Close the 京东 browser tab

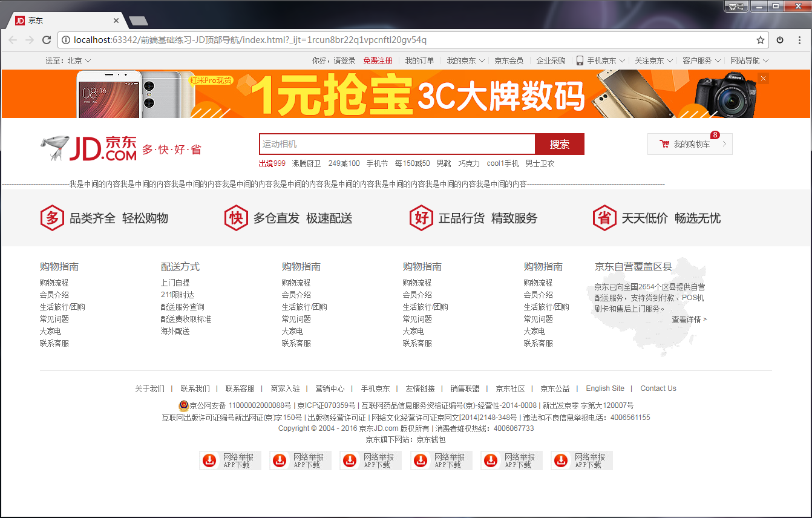[x=116, y=21]
